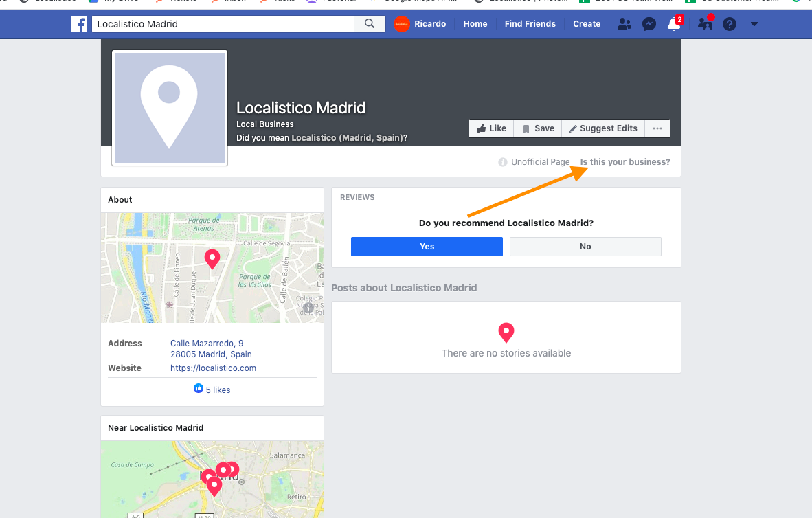This screenshot has width=812, height=518.
Task: Open the Messenger icon
Action: coord(649,24)
